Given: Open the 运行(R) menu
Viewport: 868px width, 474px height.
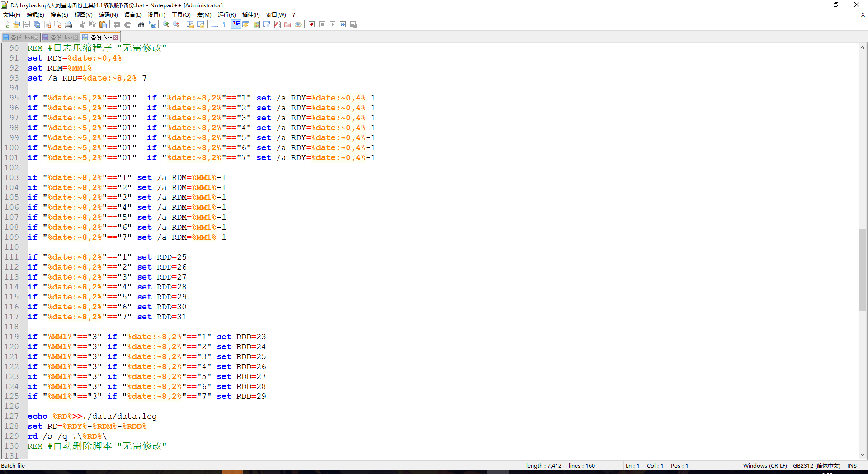Looking at the screenshot, I should [227, 14].
